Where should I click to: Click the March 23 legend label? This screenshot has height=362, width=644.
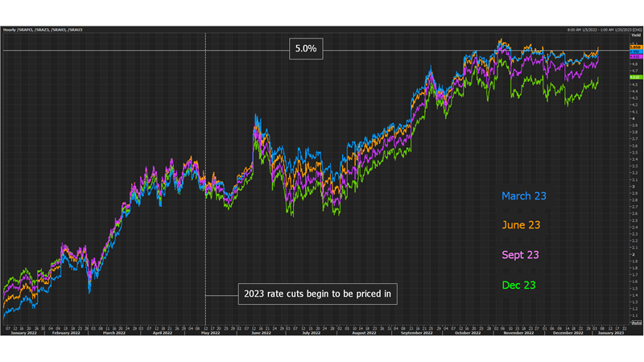[x=524, y=195]
